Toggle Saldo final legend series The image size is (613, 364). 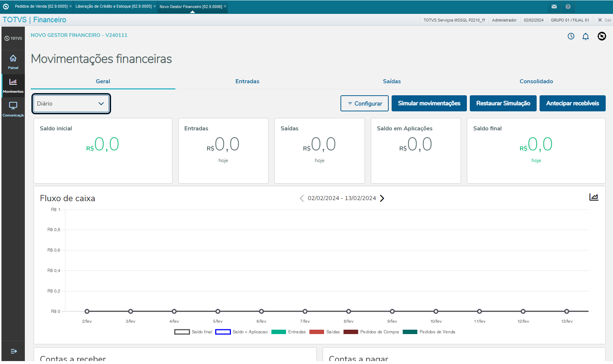tap(193, 332)
